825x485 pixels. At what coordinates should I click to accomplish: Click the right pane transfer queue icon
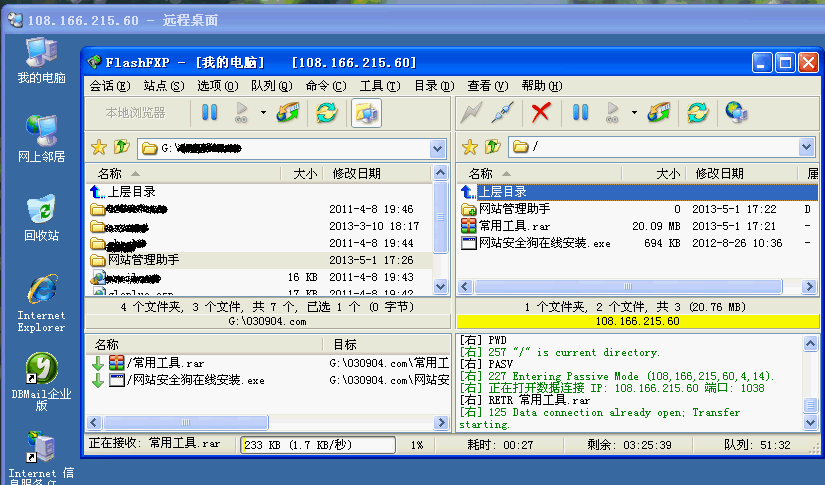659,113
